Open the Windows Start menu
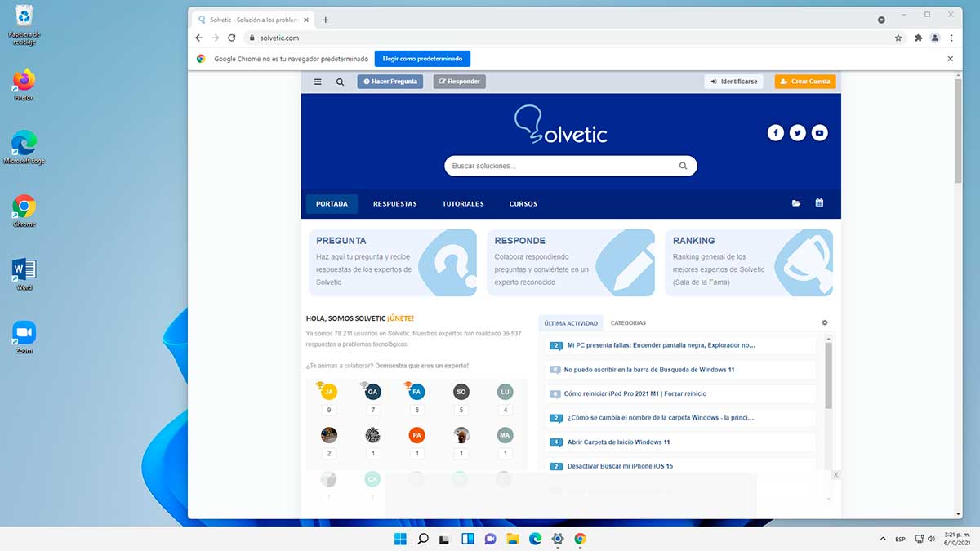The width and height of the screenshot is (980, 551). 400,539
